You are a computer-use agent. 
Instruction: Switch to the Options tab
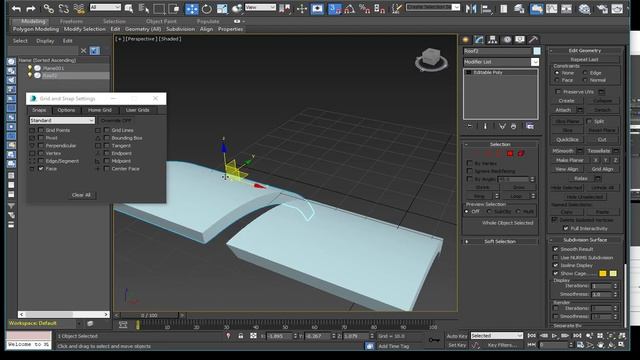[66, 110]
